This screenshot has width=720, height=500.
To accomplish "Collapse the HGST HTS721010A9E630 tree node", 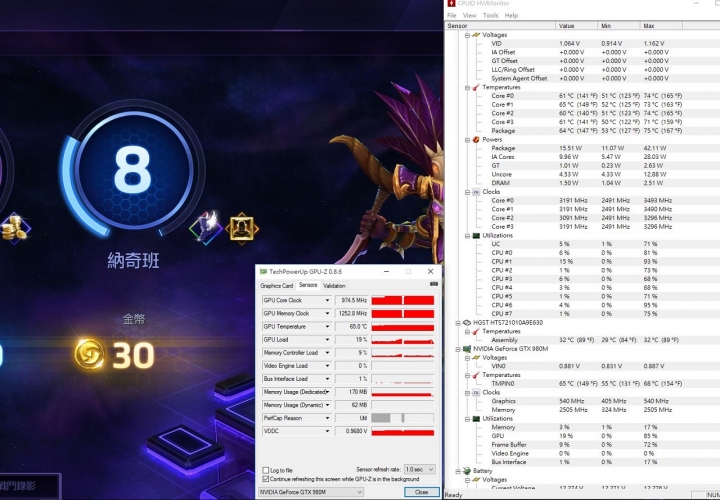I will pos(458,323).
